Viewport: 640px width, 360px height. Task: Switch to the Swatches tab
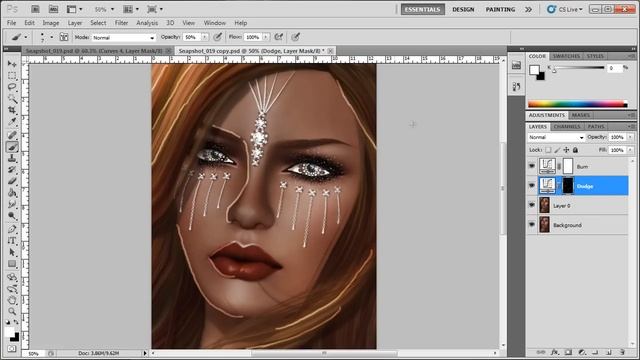click(x=566, y=56)
